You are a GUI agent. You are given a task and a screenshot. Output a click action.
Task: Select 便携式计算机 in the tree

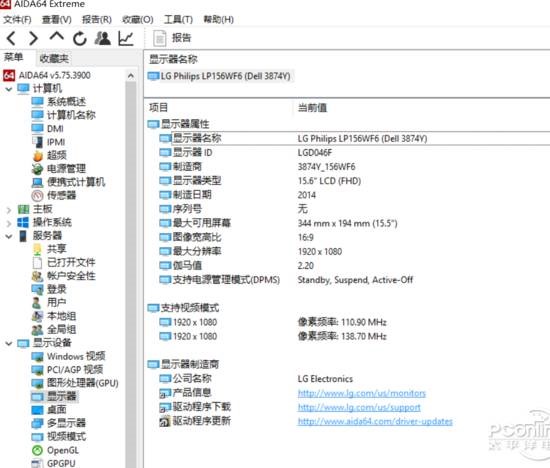[x=68, y=182]
